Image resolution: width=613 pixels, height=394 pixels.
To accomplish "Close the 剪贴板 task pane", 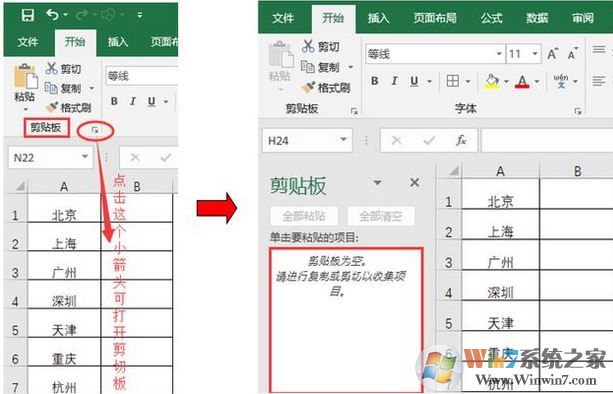I will (x=415, y=183).
